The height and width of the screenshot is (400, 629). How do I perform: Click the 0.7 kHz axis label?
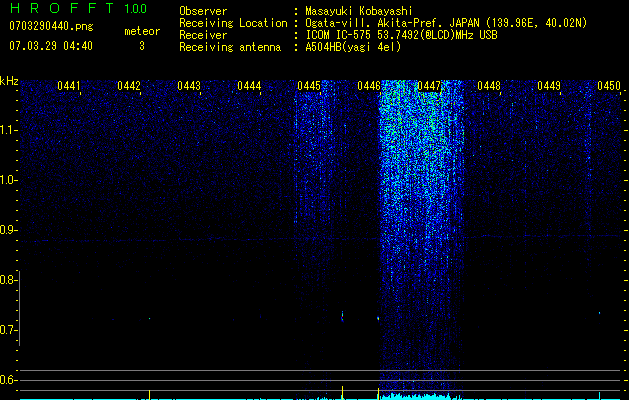tap(8, 330)
